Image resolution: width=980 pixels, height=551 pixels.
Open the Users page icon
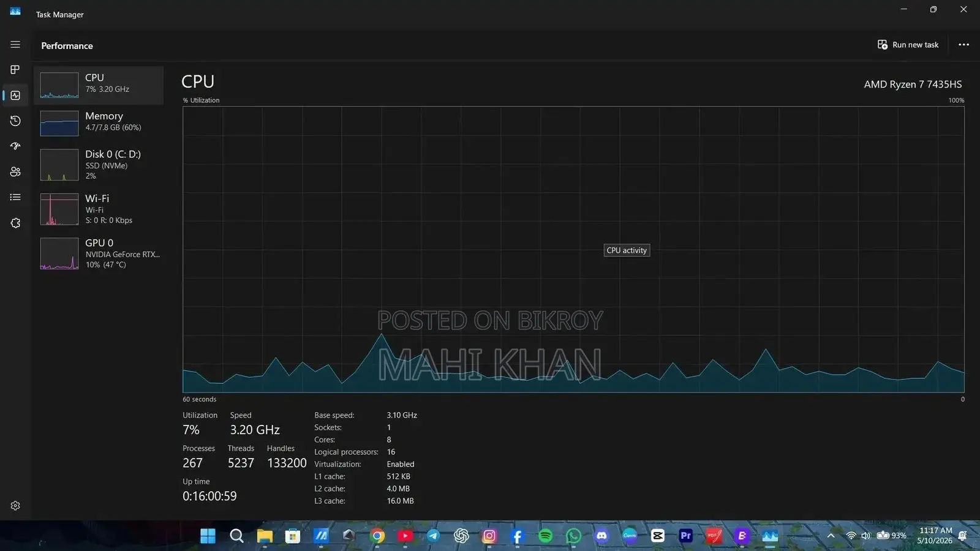coord(15,172)
